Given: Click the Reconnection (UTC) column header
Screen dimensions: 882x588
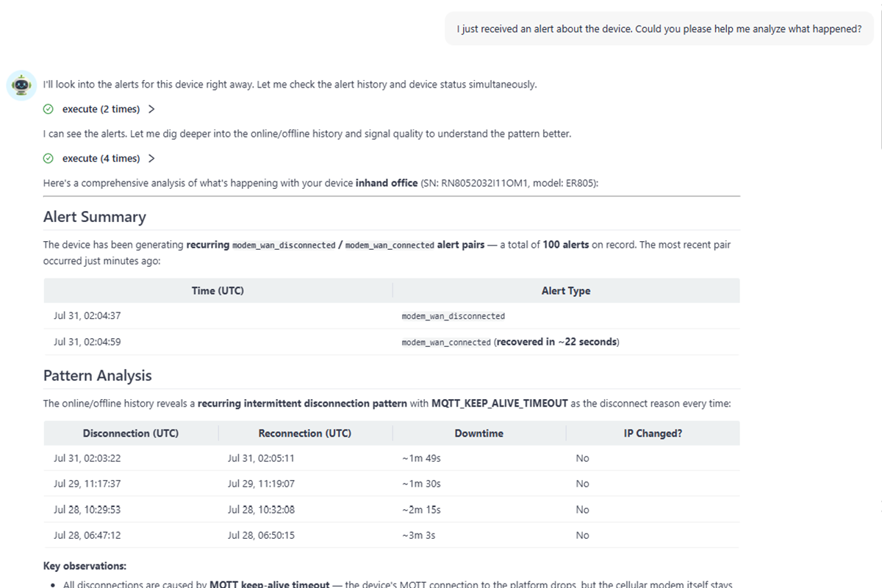Looking at the screenshot, I should tap(305, 433).
